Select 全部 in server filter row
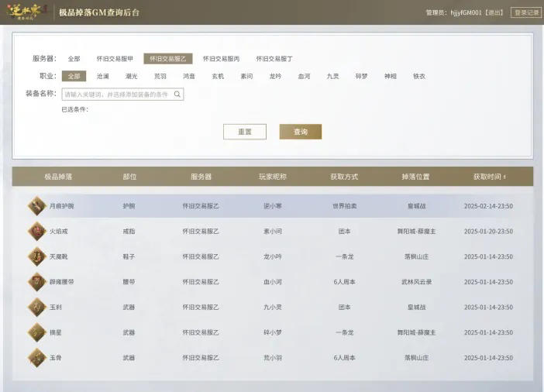 tap(74, 59)
